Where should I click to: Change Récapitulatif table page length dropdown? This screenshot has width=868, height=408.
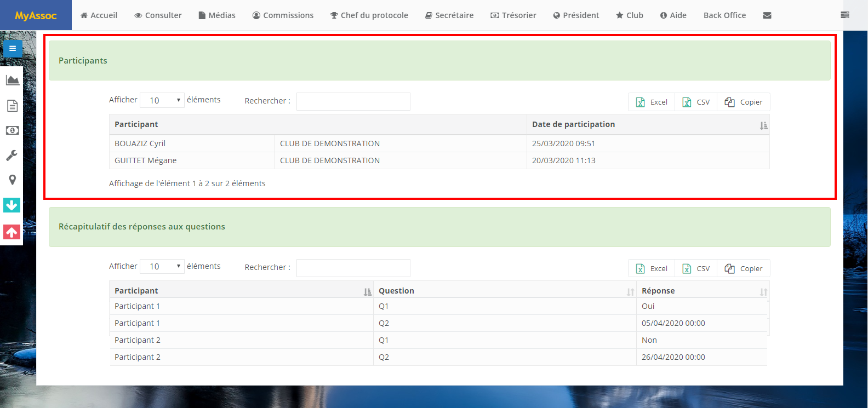(162, 267)
